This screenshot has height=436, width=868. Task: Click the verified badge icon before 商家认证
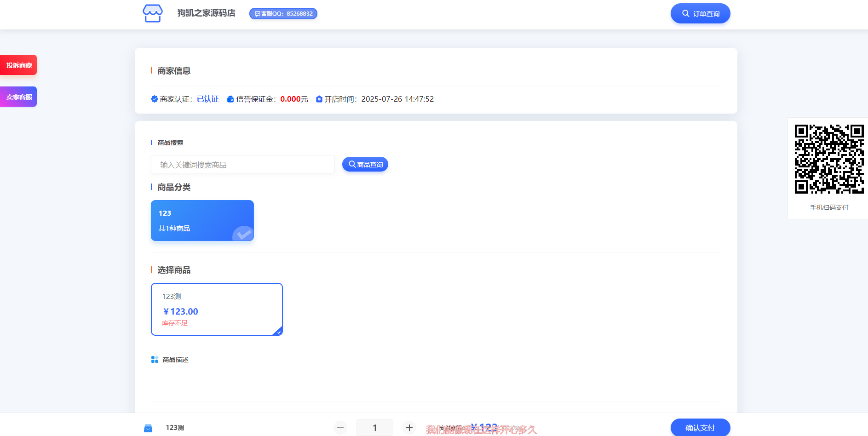[154, 99]
